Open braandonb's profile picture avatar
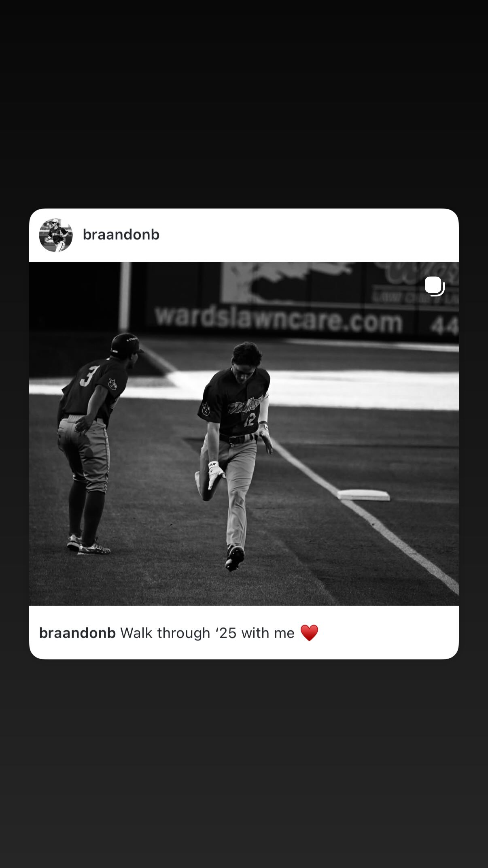 (x=56, y=235)
